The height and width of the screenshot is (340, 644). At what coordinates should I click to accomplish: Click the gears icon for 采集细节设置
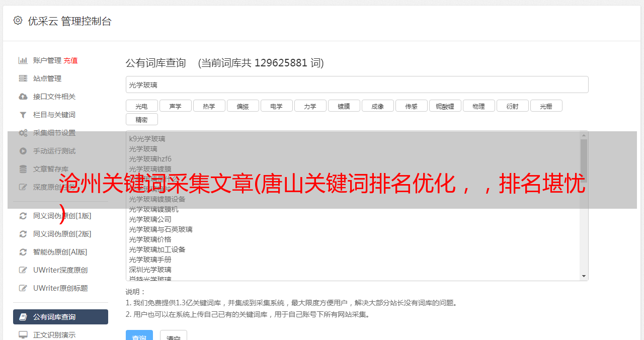(x=23, y=133)
